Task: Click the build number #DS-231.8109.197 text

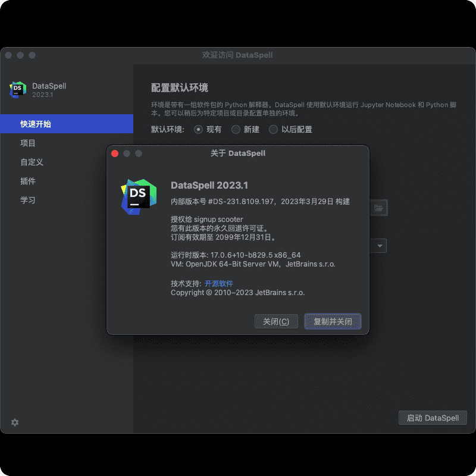Action: click(x=241, y=202)
